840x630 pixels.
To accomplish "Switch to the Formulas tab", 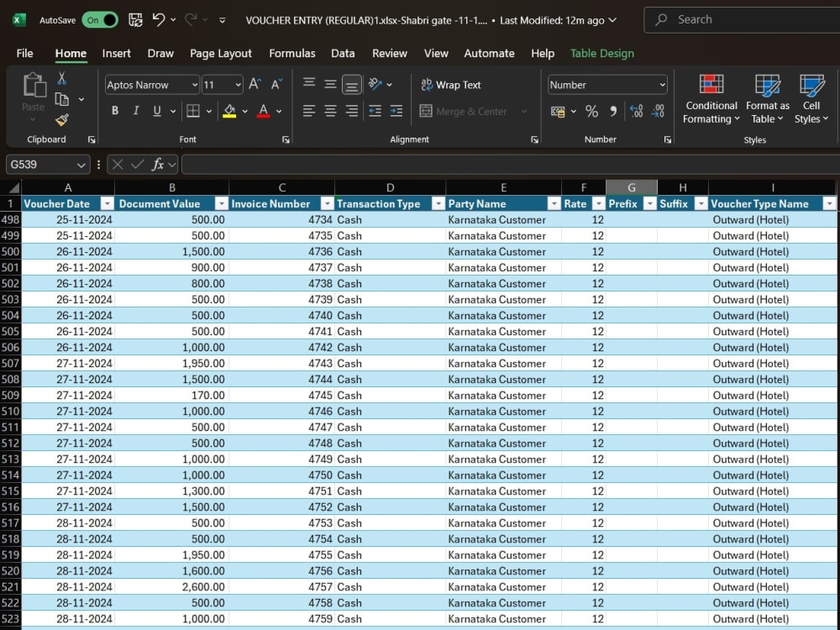I will (292, 53).
